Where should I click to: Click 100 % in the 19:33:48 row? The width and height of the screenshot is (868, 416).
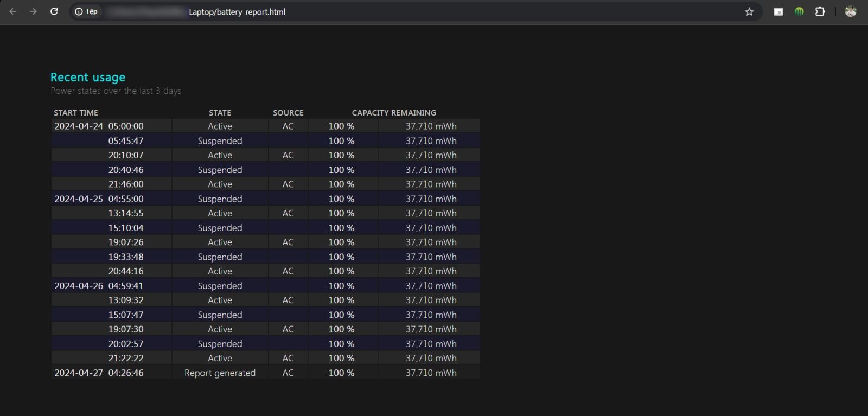point(341,257)
